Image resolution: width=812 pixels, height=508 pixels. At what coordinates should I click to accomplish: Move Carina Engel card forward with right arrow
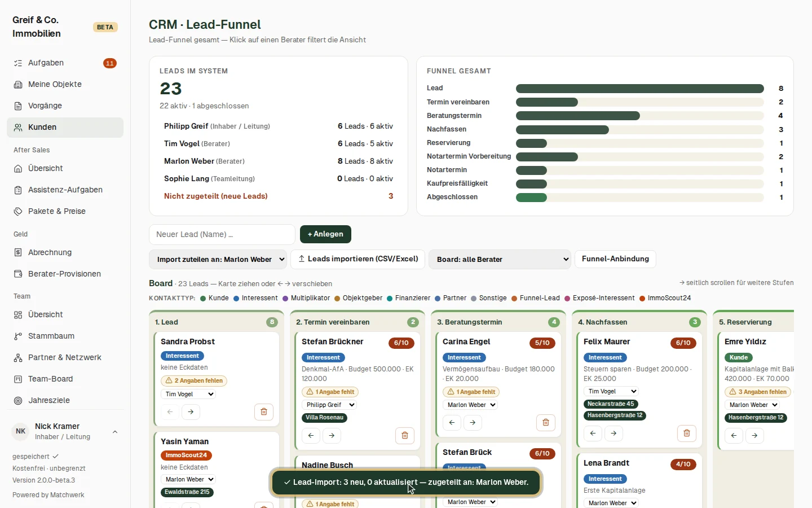[473, 422]
